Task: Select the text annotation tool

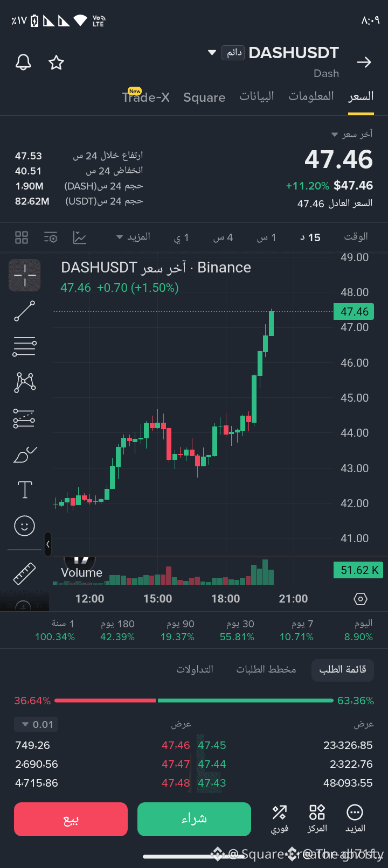Action: [x=25, y=489]
